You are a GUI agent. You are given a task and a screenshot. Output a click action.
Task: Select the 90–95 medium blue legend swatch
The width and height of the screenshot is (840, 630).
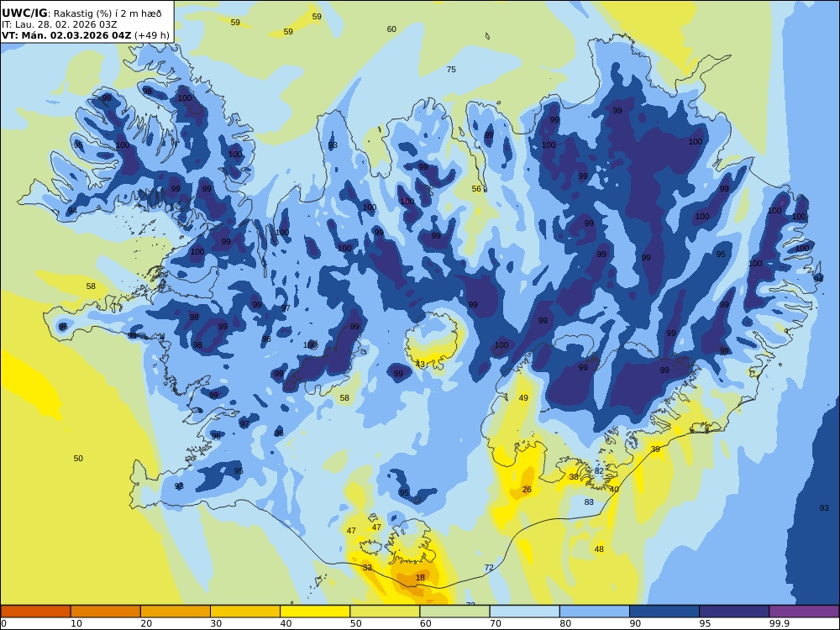pos(664,612)
